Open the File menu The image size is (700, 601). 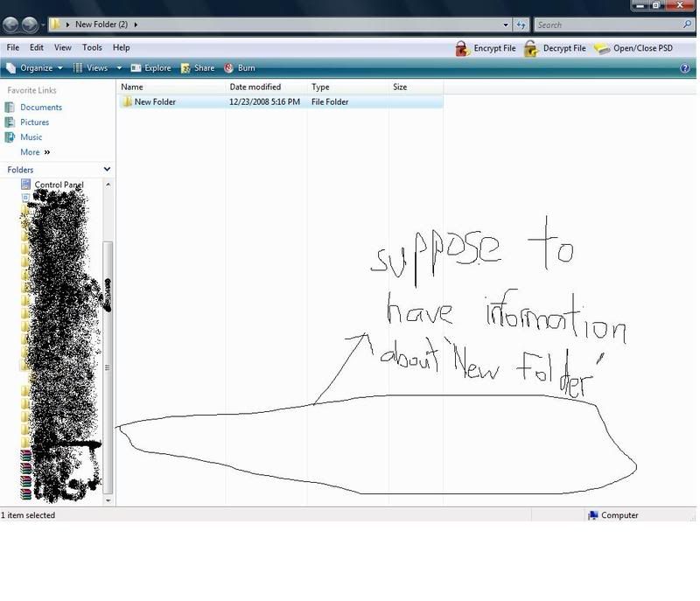[x=13, y=48]
